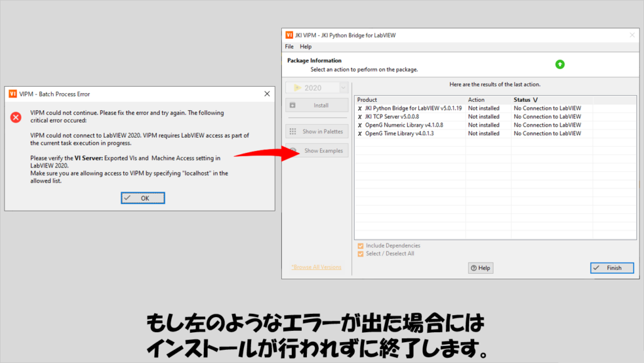The height and width of the screenshot is (363, 644).
Task: Click the VI logo in error dialog title
Action: click(x=13, y=94)
